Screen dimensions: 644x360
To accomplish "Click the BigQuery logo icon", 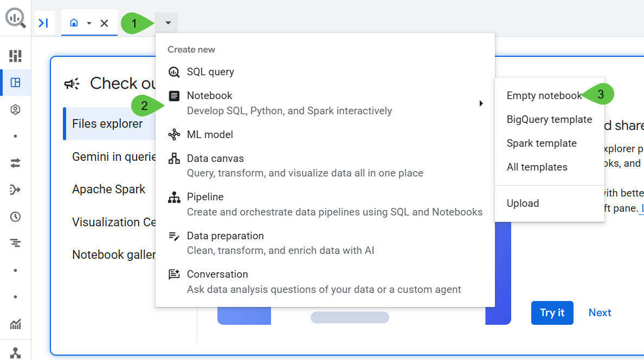I will click(x=15, y=18).
